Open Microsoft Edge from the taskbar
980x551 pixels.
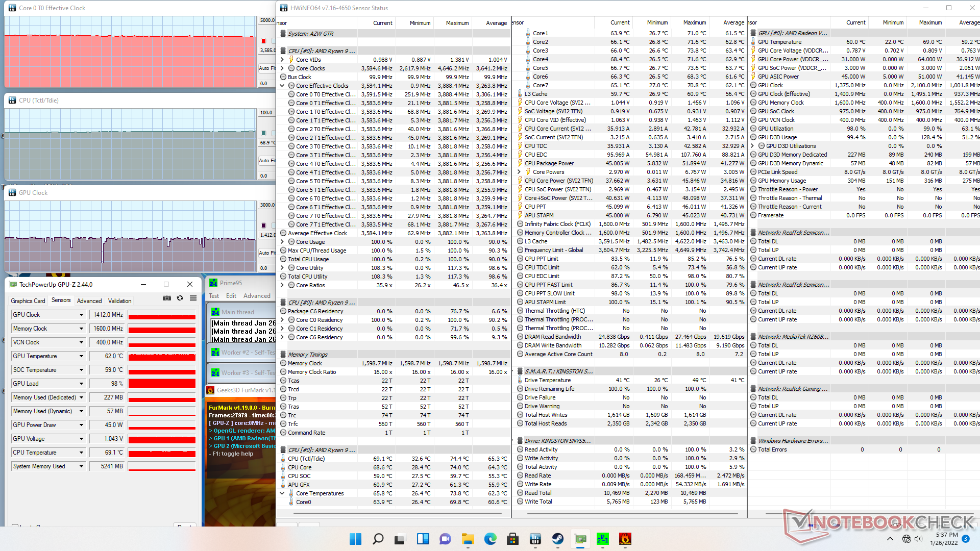[x=491, y=539]
